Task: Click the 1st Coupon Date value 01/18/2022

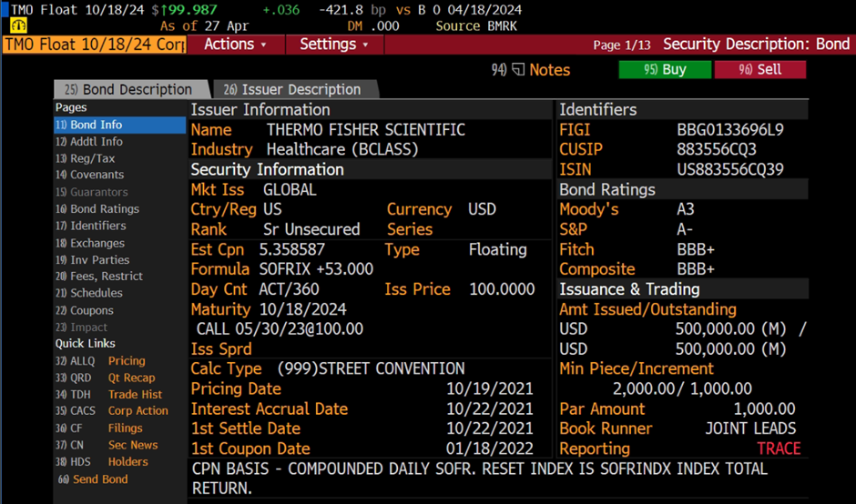Action: coord(490,449)
